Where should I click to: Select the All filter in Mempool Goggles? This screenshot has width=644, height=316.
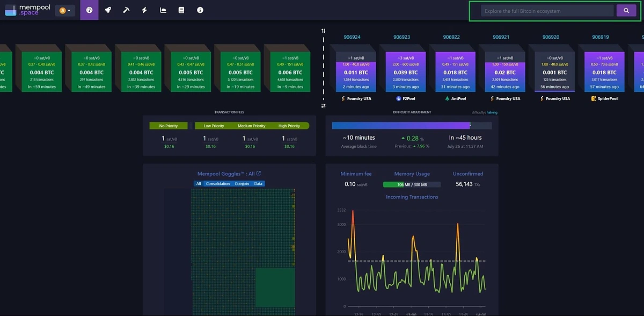coord(198,184)
